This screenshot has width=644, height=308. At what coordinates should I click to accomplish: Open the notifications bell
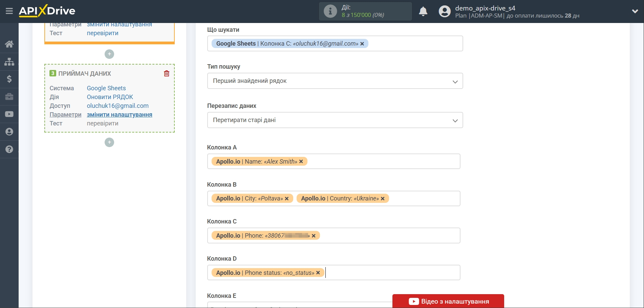tap(423, 11)
